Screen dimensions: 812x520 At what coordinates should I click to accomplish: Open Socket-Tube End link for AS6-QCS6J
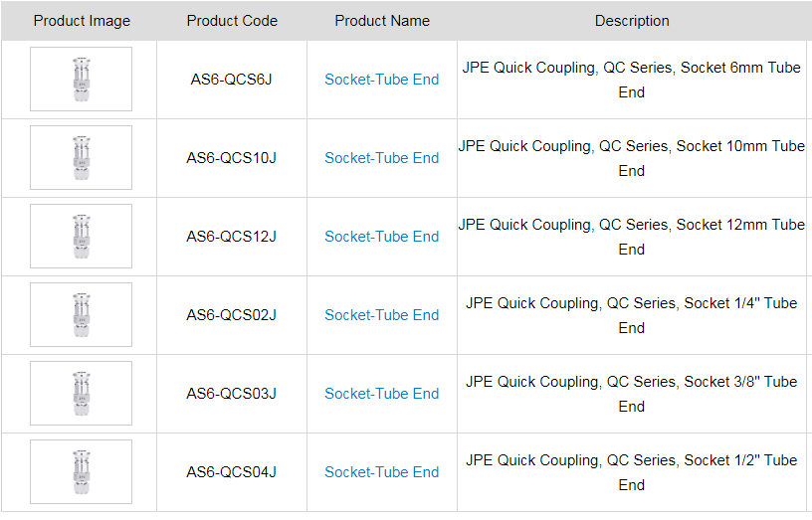pos(381,80)
